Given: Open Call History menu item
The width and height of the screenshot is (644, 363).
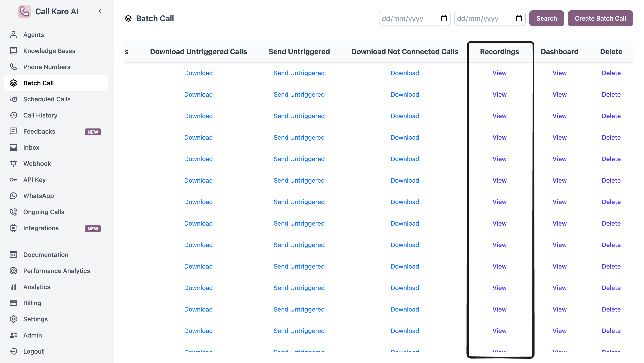Looking at the screenshot, I should 56,115.
